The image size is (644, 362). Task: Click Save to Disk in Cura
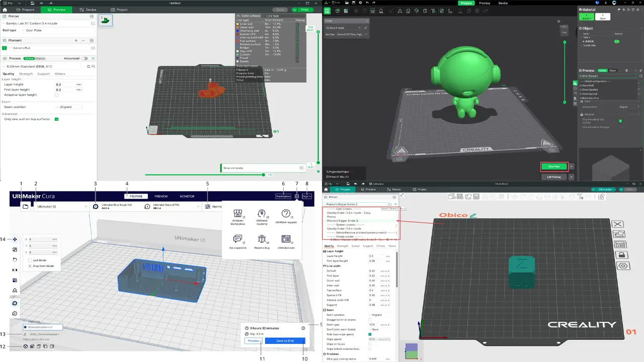tap(285, 340)
